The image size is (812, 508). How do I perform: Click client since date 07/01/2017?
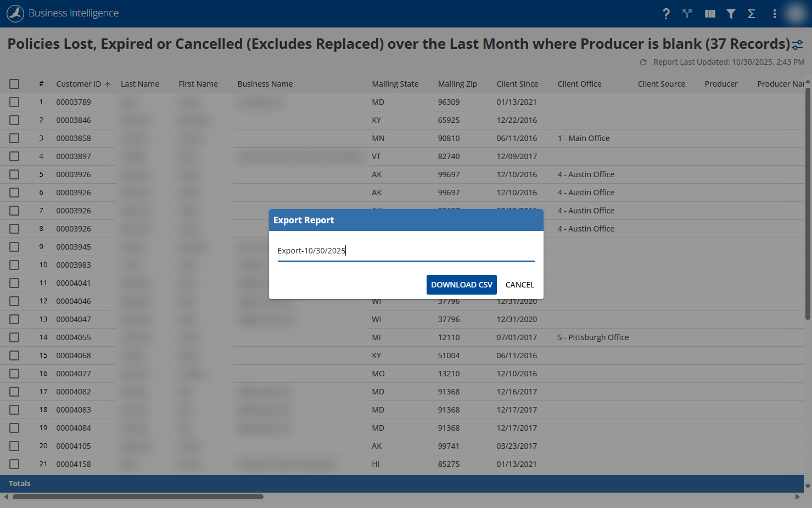click(517, 337)
